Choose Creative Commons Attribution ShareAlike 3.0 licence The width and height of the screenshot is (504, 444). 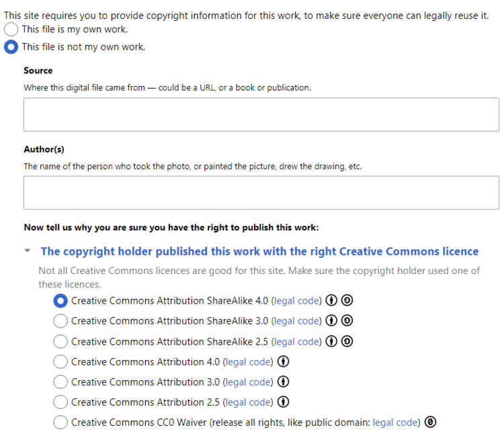coord(60,321)
